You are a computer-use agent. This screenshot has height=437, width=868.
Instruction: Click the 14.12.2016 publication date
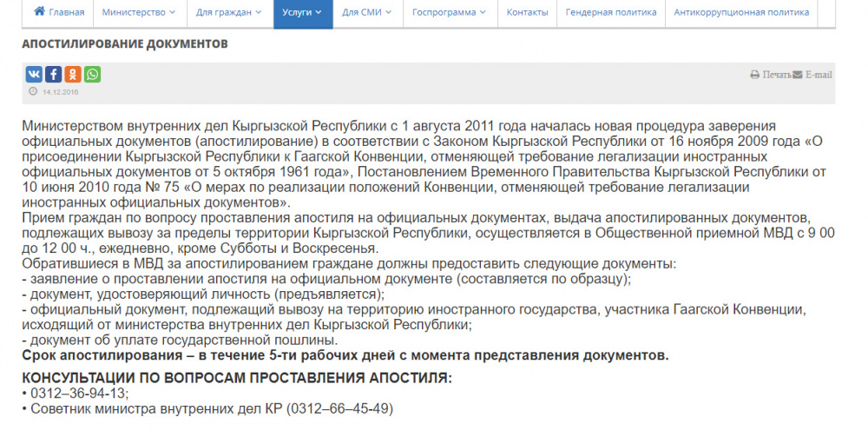tap(60, 91)
